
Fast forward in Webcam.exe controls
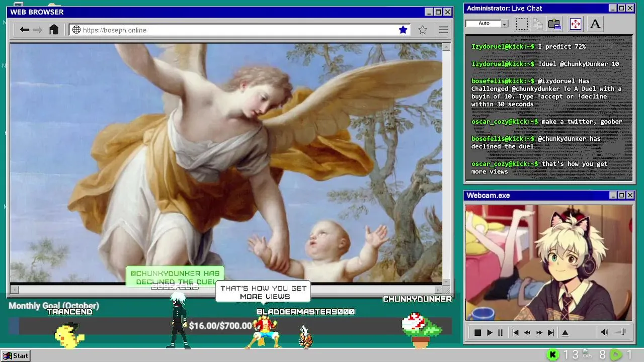point(539,332)
